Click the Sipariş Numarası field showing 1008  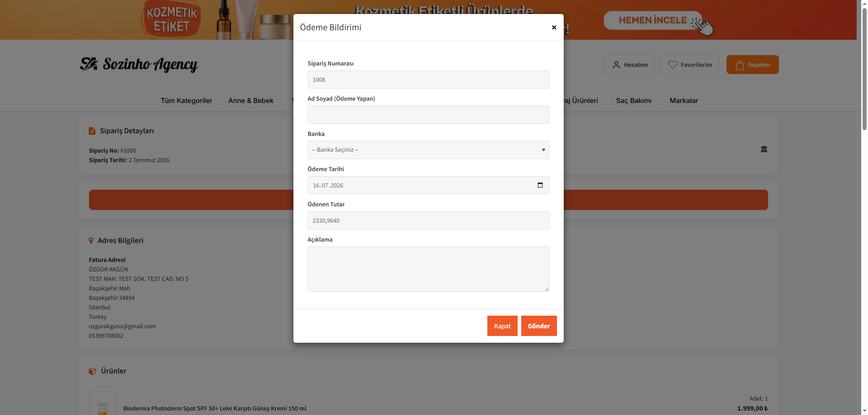[428, 79]
